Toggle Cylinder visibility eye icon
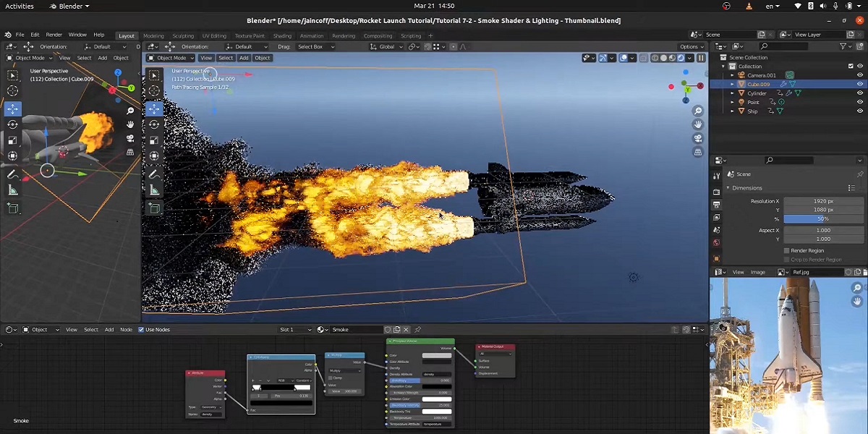 pyautogui.click(x=860, y=93)
